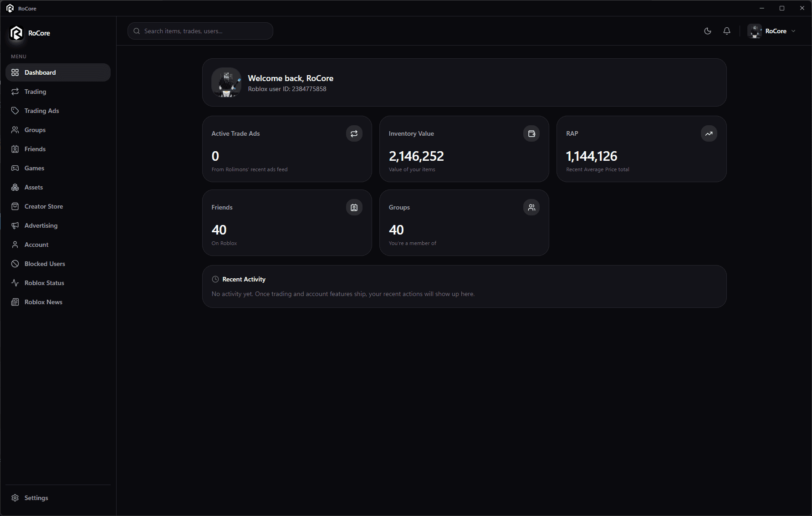The width and height of the screenshot is (812, 516).
Task: Click the RoCore username in top bar
Action: [776, 31]
